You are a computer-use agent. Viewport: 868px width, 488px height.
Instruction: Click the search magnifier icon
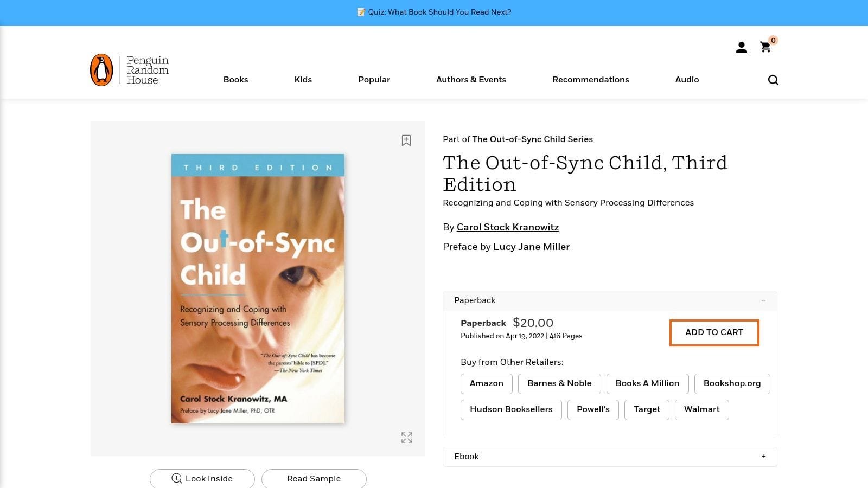(x=773, y=80)
